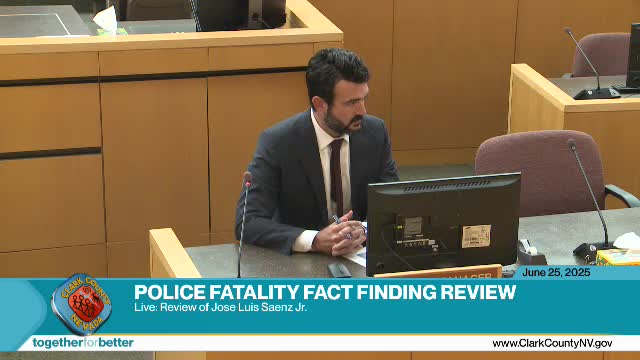Open the www.ClarkCountyNV.gov web address
640x360 pixels.
(552, 343)
